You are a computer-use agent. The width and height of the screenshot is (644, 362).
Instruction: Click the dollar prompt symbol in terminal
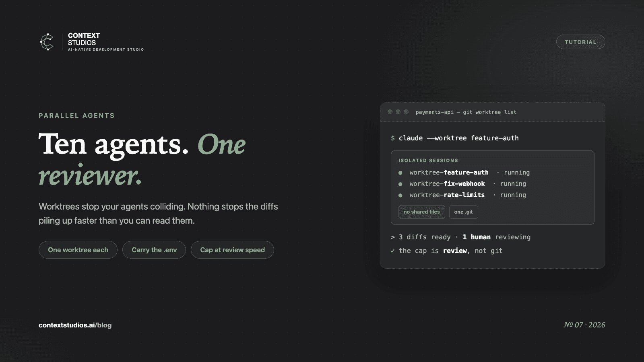[393, 138]
